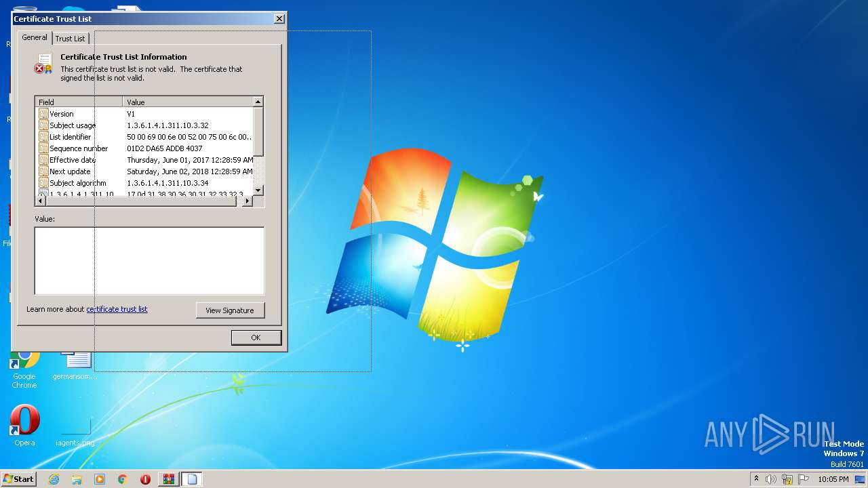
Task: Select Opera desktop shortcut
Action: tap(24, 426)
